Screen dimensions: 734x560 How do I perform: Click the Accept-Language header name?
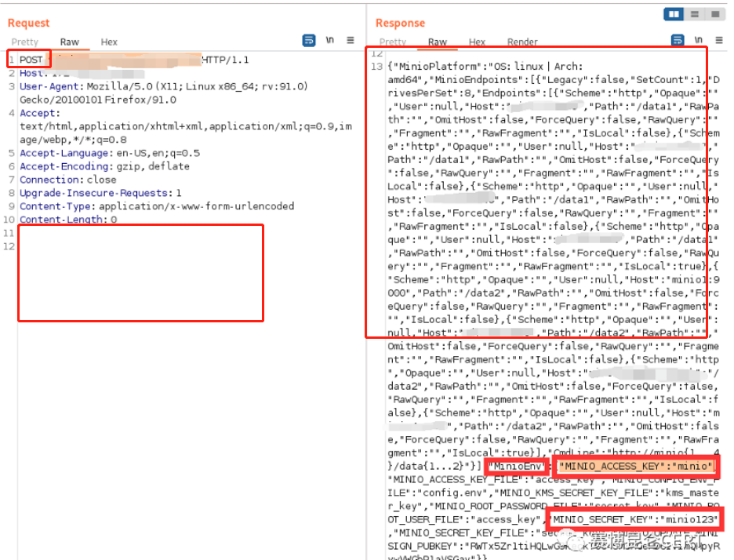coord(64,153)
